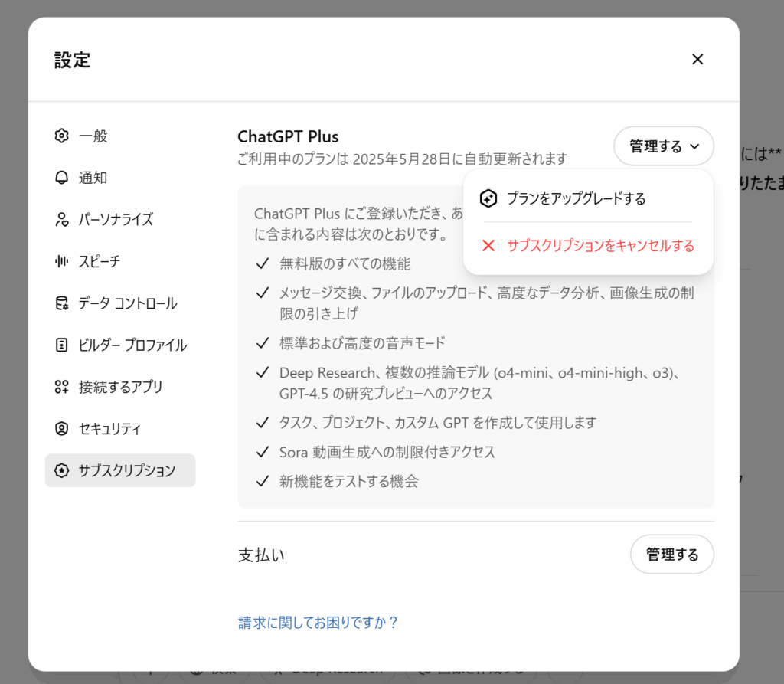This screenshot has height=684, width=784.
Task: Click the 新機能をテストする機会 feature line
Action: tap(349, 481)
